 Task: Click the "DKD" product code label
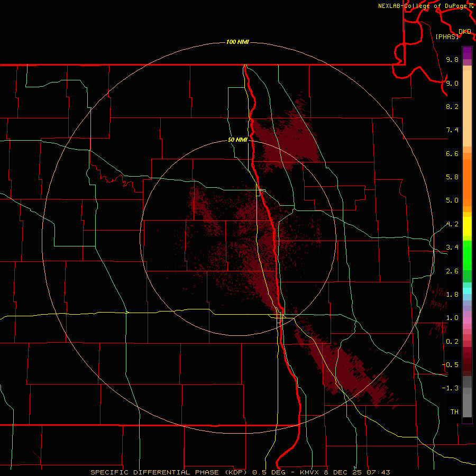[465, 32]
